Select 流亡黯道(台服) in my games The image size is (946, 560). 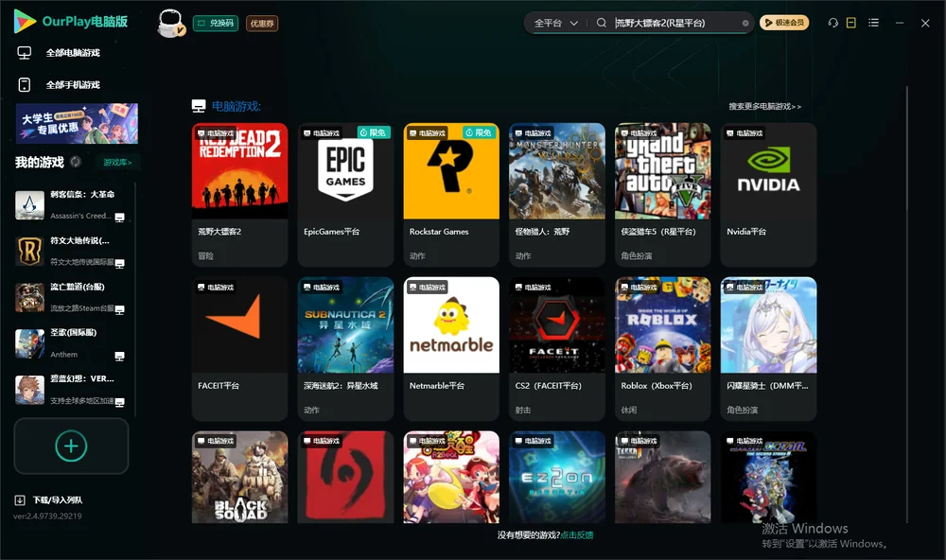click(71, 297)
